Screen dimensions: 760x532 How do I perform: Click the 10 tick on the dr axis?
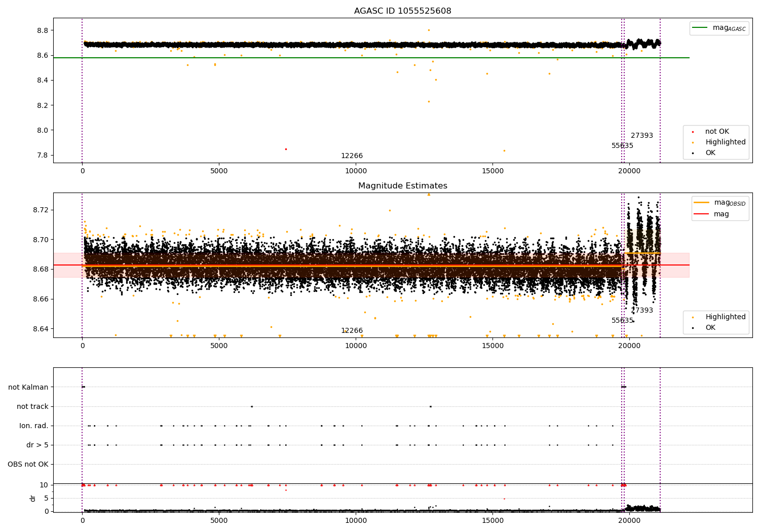click(44, 485)
